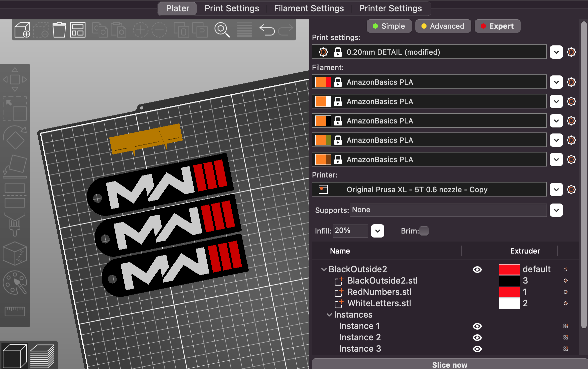Enable the Brim checkbox
The width and height of the screenshot is (588, 369).
(424, 231)
